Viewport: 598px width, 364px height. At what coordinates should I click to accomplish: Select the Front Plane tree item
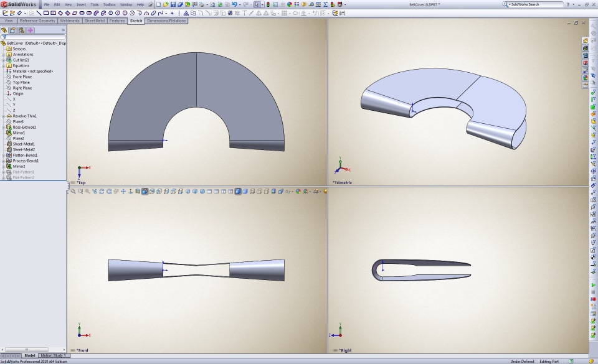point(22,77)
